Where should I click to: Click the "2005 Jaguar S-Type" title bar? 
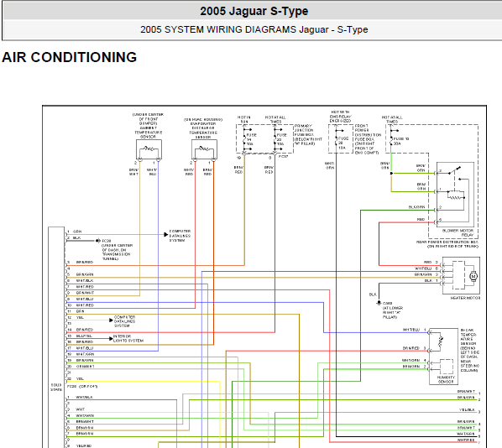click(x=254, y=11)
